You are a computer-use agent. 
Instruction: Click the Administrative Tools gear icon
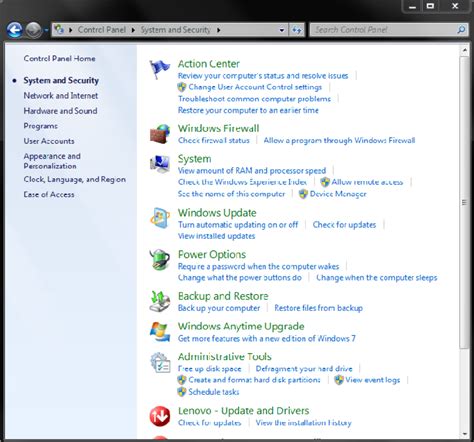pos(160,362)
